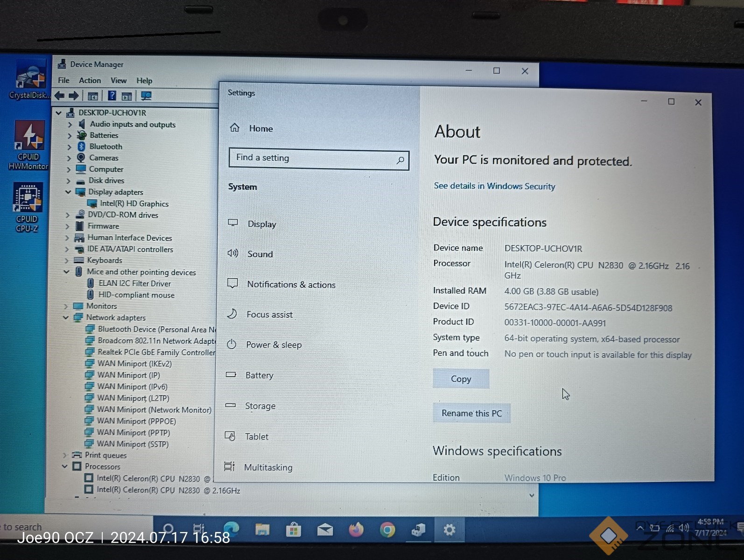Image resolution: width=744 pixels, height=560 pixels.
Task: Collapse the Display adapters node
Action: (68, 192)
